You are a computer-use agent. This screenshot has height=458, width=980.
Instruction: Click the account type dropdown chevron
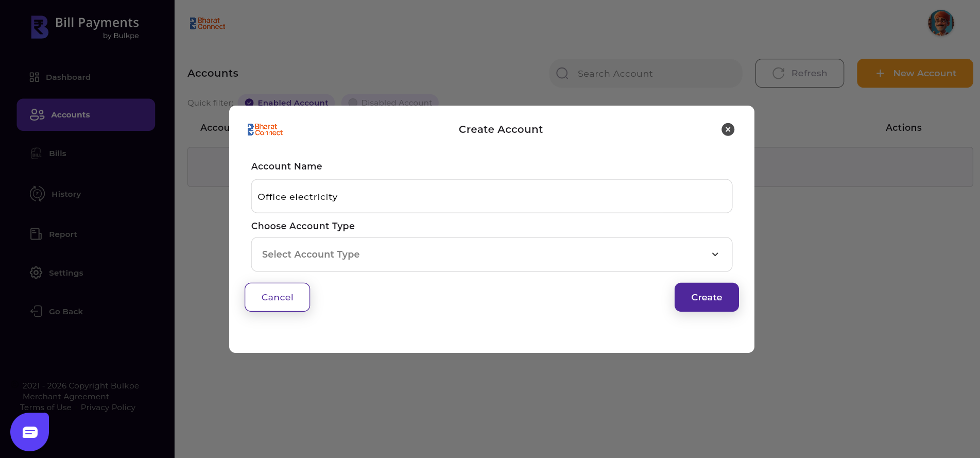715,255
